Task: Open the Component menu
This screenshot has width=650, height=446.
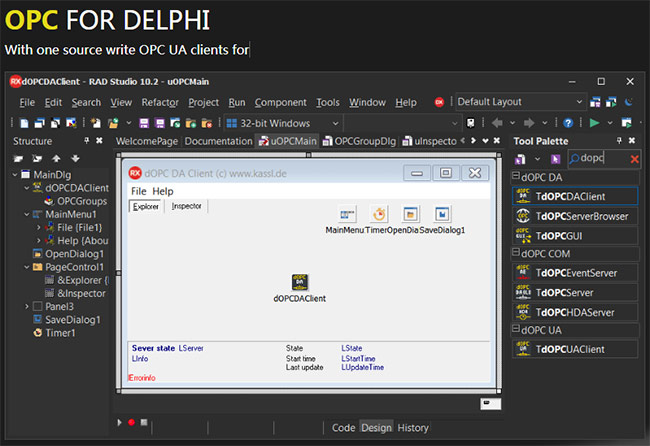Action: [281, 102]
